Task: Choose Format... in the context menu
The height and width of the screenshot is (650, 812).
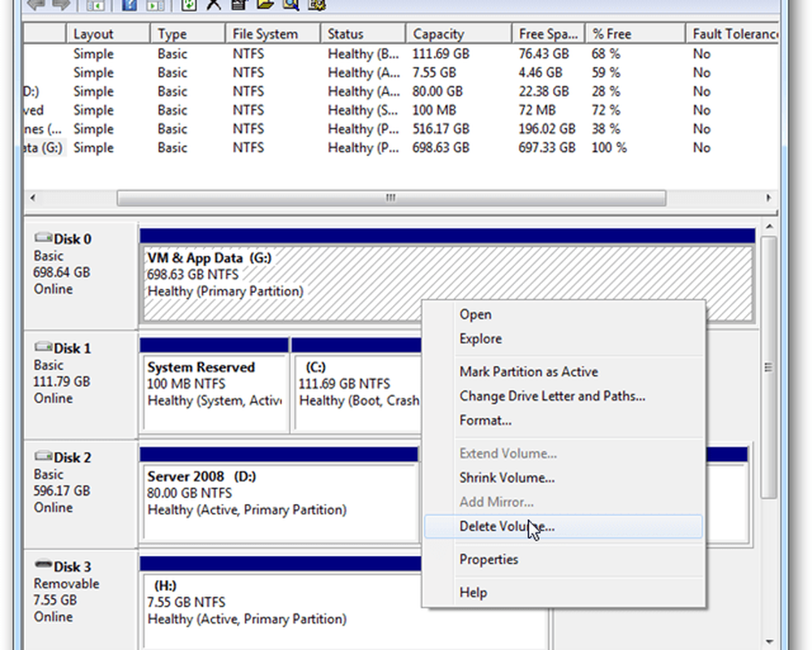Action: [564, 420]
